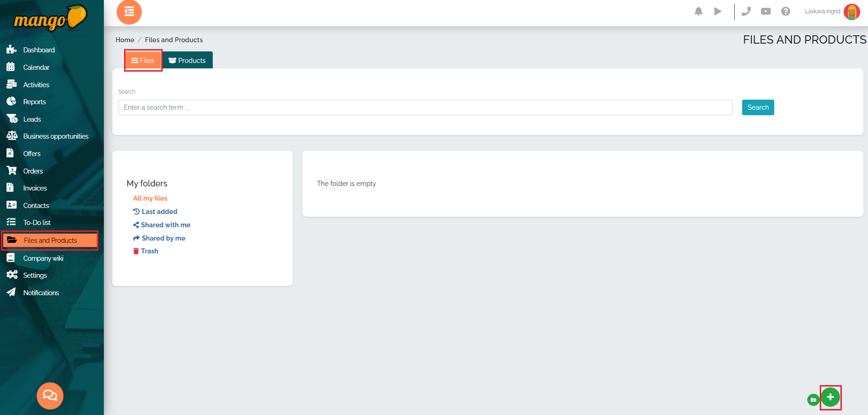The width and height of the screenshot is (868, 415).
Task: Open the Dashboard sidebar icon
Action: (x=11, y=50)
